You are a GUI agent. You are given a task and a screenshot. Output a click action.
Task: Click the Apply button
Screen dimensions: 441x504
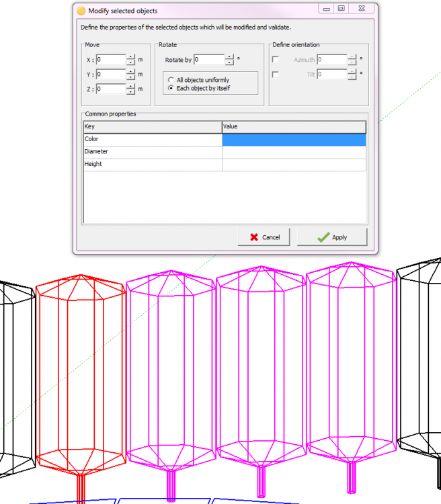tap(332, 237)
